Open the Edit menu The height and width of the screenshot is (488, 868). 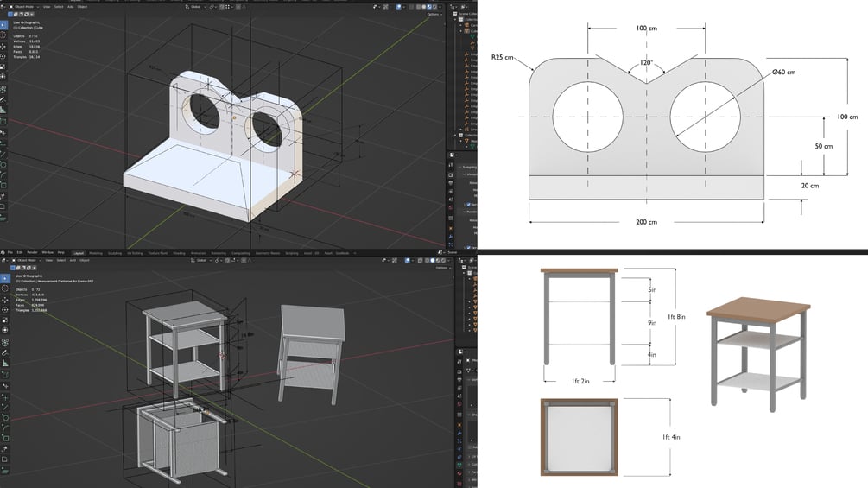pyautogui.click(x=20, y=252)
